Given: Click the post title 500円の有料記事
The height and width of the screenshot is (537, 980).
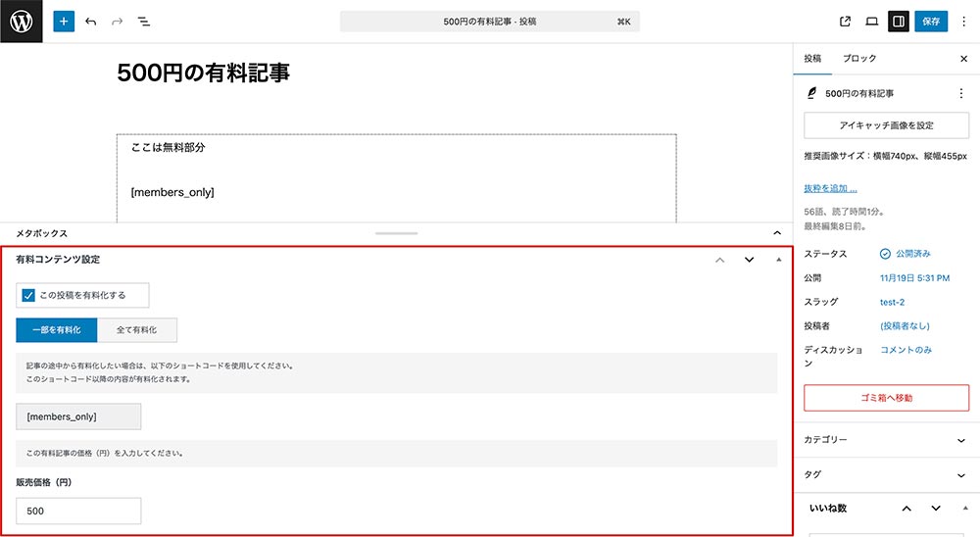Looking at the screenshot, I should coord(204,73).
